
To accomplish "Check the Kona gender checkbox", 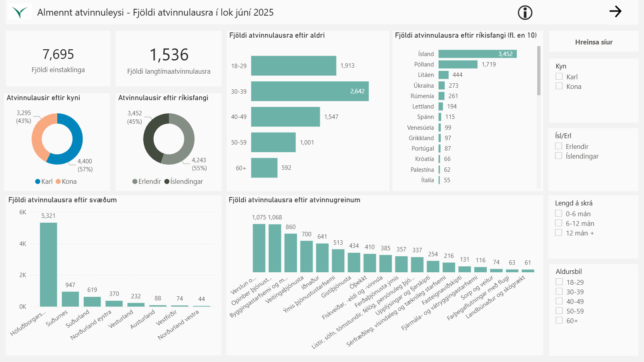I will click(x=559, y=86).
